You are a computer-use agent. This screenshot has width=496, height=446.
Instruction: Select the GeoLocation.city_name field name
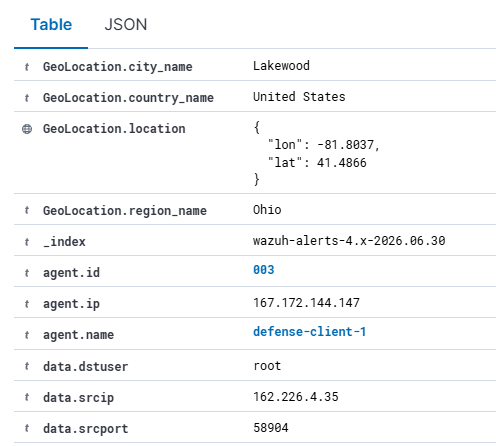pyautogui.click(x=118, y=67)
